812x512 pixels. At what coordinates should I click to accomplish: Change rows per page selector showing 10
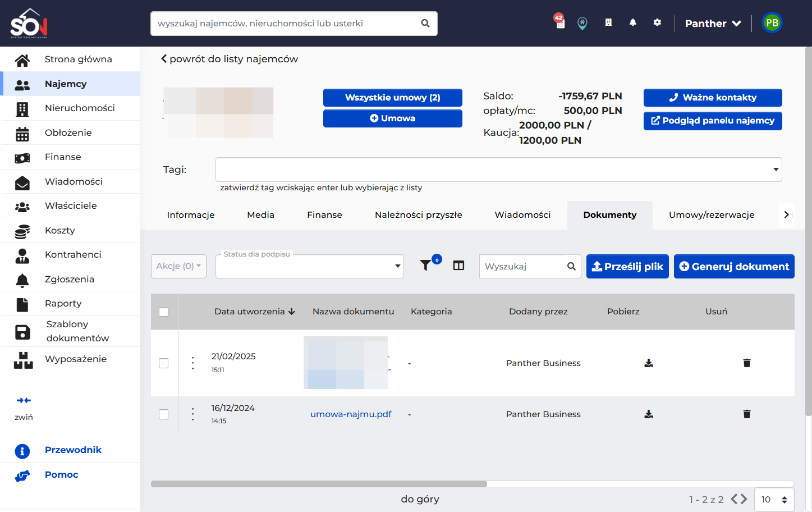pos(774,500)
